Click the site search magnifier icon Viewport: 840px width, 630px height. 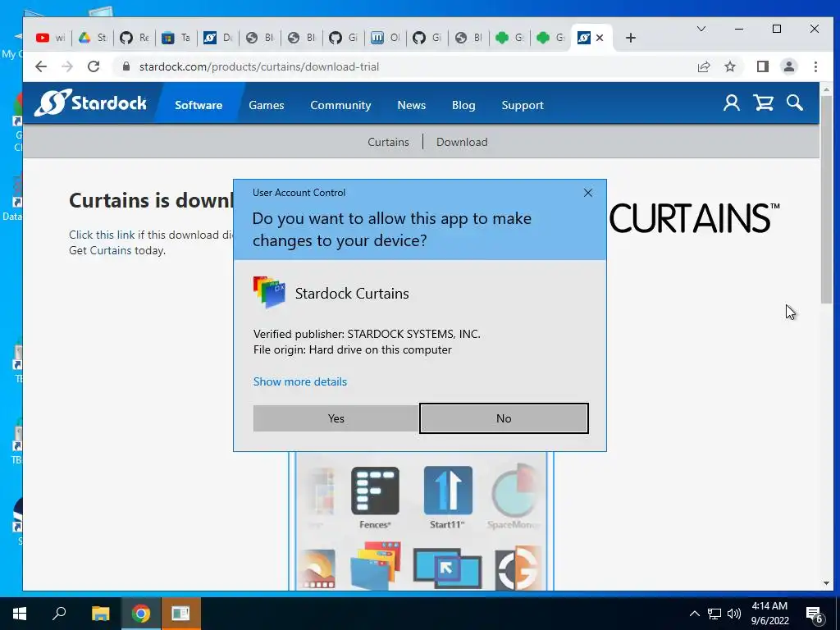(x=794, y=103)
